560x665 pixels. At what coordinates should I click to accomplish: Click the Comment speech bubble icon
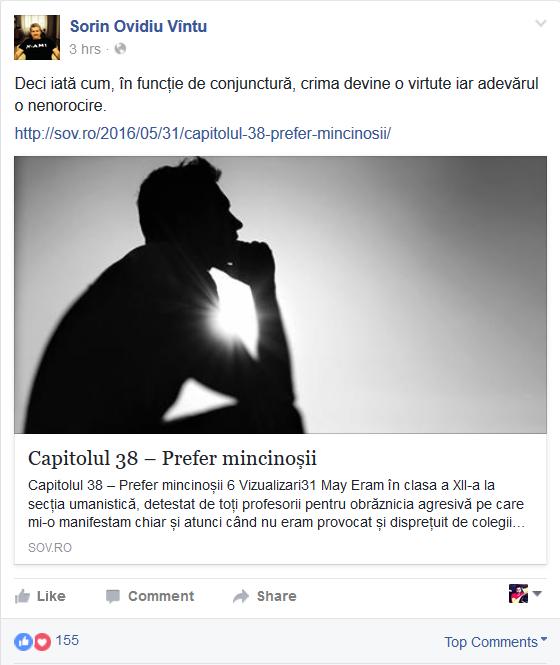tap(113, 596)
